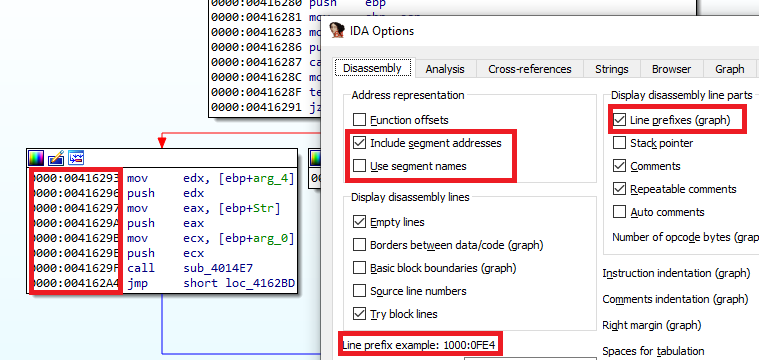This screenshot has height=360, width=759.
Task: Click the group nodes icon in block header
Action: click(76, 158)
